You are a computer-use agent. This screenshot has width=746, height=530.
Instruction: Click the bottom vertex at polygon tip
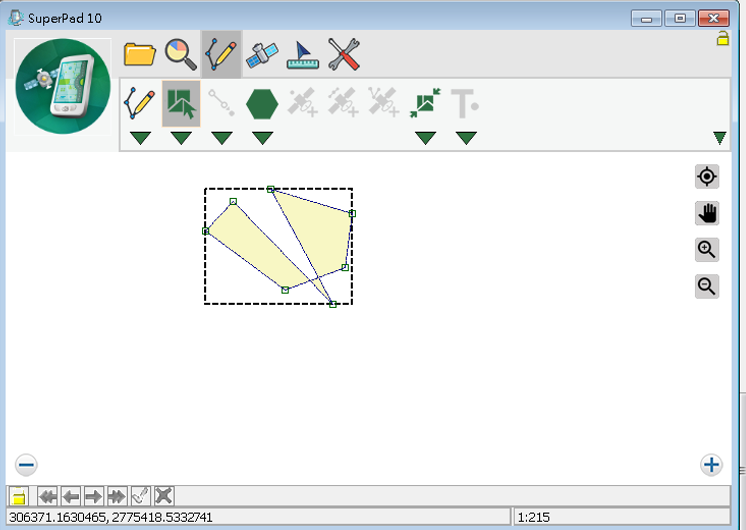pyautogui.click(x=333, y=304)
